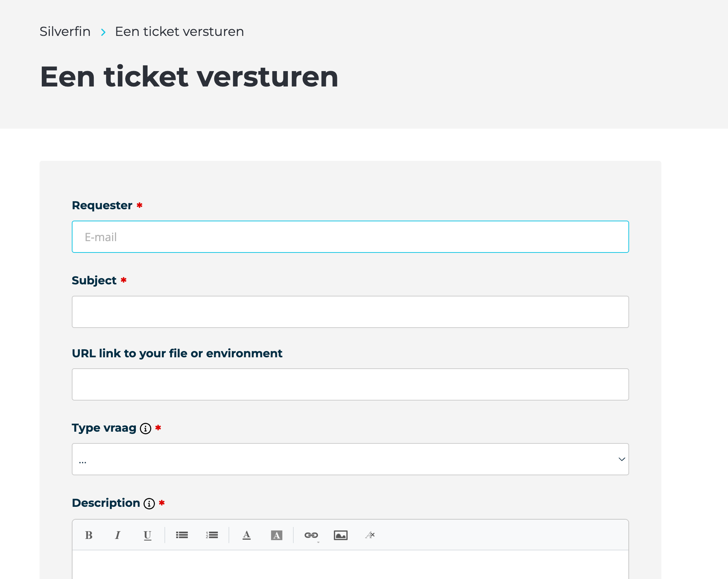Apply italic formatting in the editor
This screenshot has height=579, width=728.
pyautogui.click(x=118, y=535)
